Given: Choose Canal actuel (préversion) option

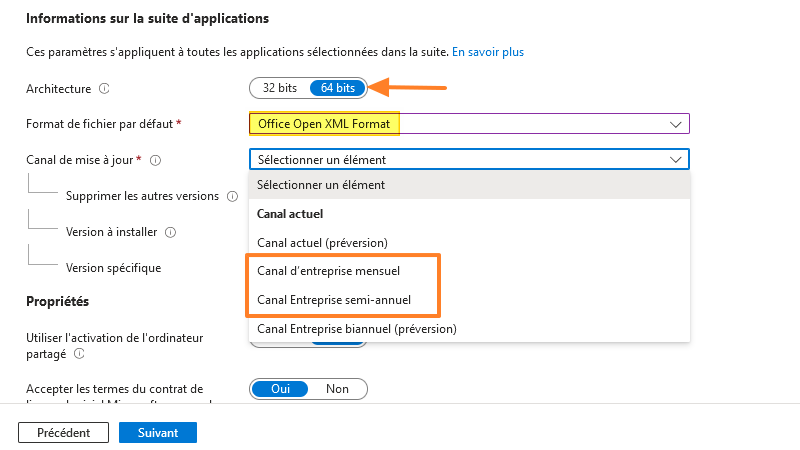Looking at the screenshot, I should coord(322,242).
